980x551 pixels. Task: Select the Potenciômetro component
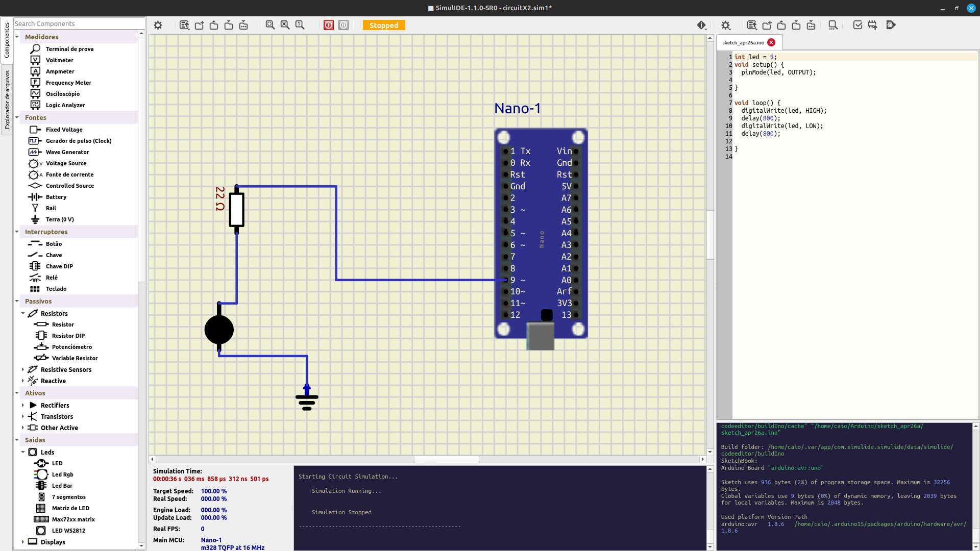tap(71, 347)
